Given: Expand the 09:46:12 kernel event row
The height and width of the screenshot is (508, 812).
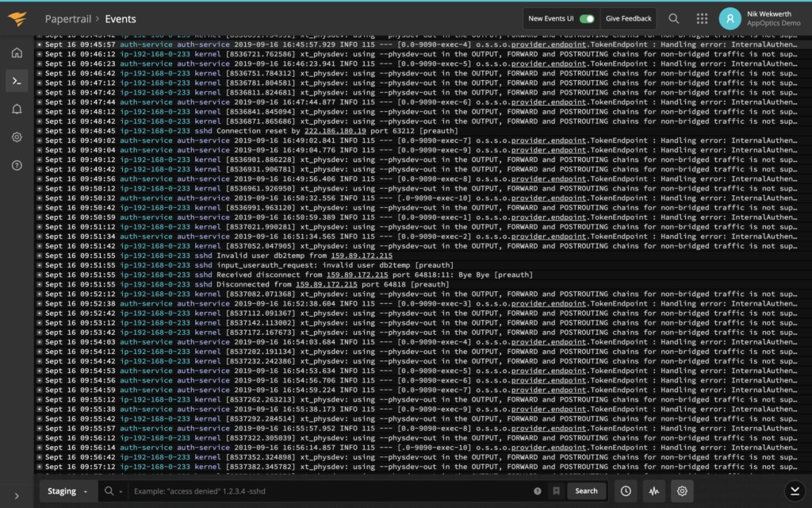Looking at the screenshot, I should [x=40, y=55].
